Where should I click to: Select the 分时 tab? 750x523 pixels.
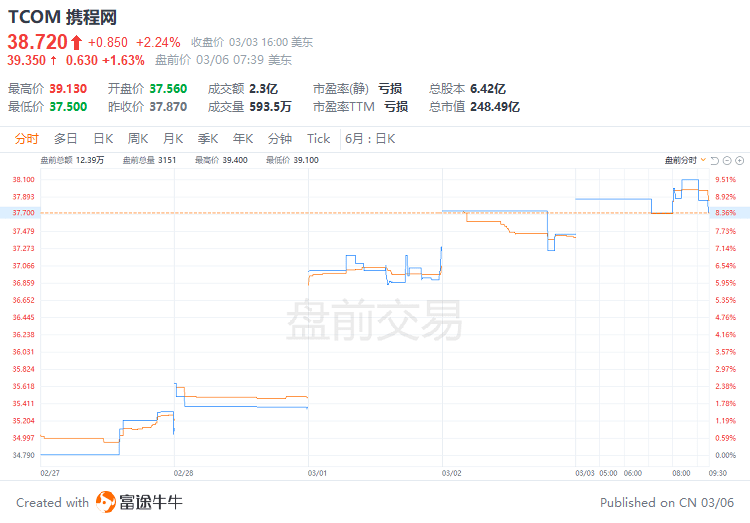pyautogui.click(x=26, y=139)
